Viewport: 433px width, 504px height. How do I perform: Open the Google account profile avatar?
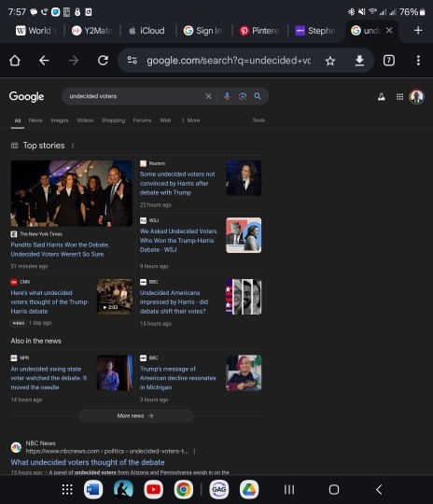coord(416,96)
